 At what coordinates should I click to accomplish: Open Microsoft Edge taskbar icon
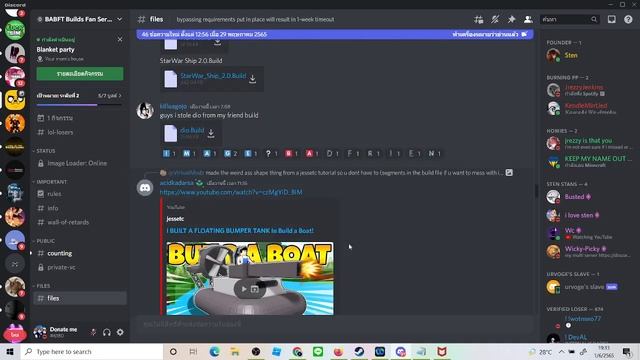pyautogui.click(x=214, y=351)
